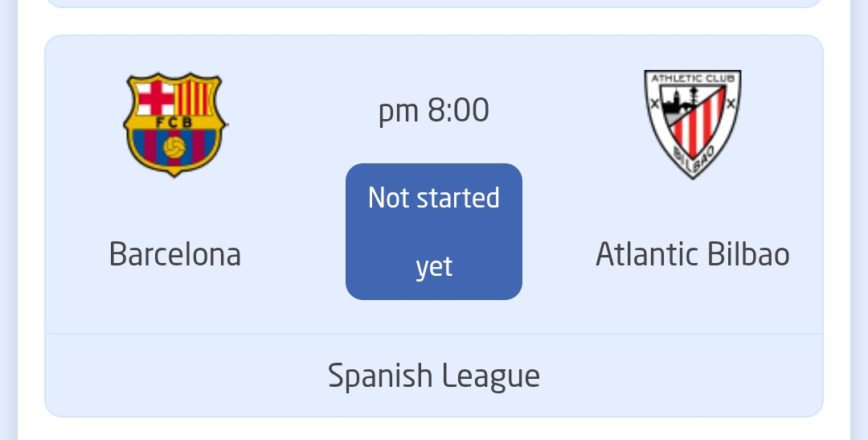Click the blue-red stripes at Barcelona crest bottom
This screenshot has height=440, width=868.
[174, 147]
